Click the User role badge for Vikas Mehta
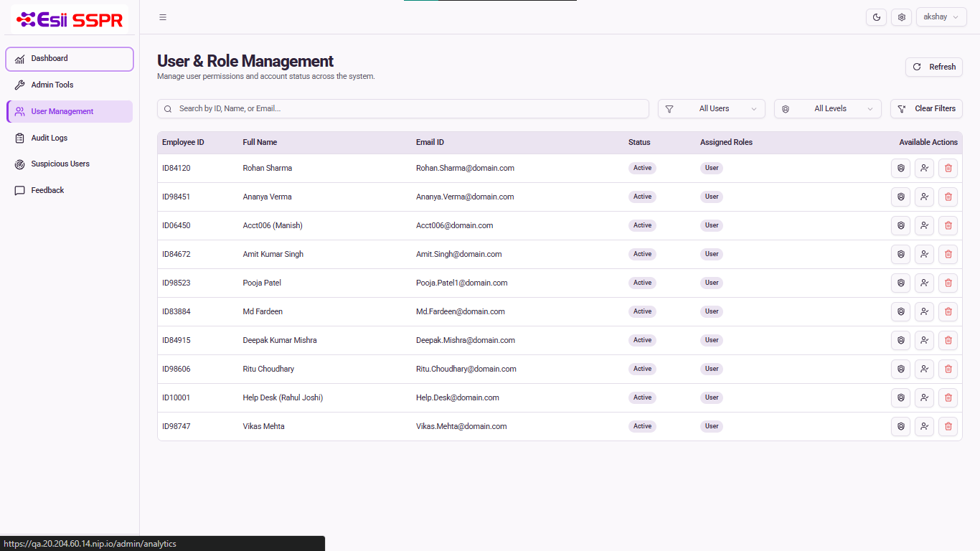Screen dimensions: 980x551 [x=712, y=426]
